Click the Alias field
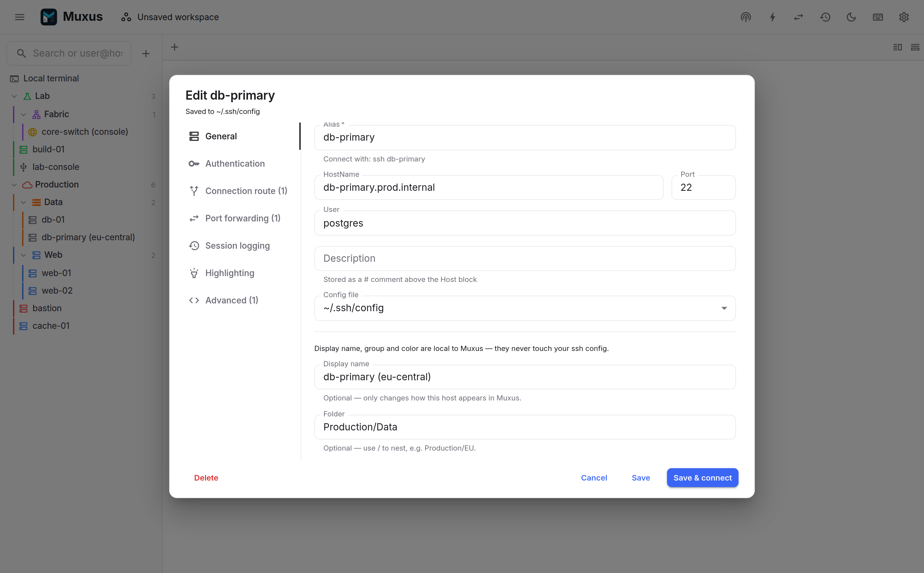924x573 pixels. [x=525, y=138]
